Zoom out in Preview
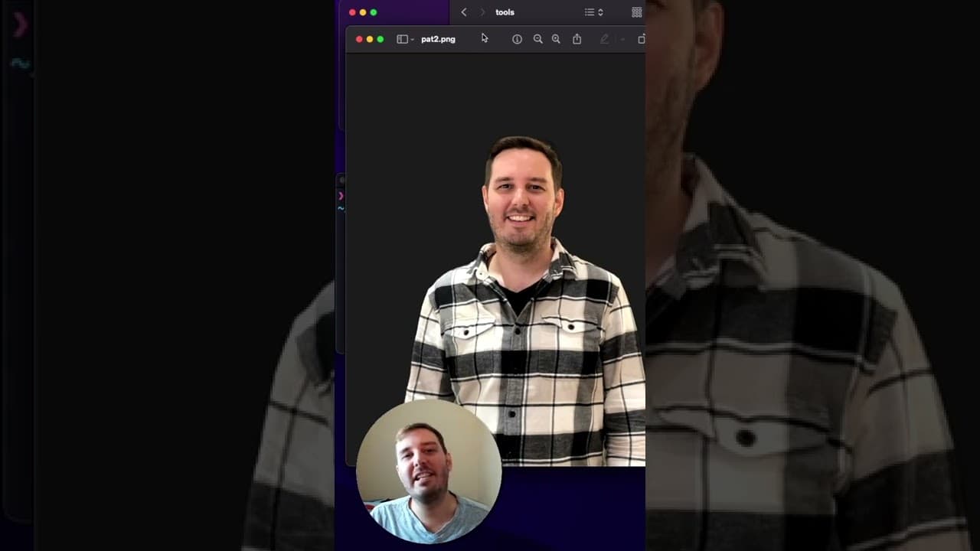980x551 pixels. point(537,39)
